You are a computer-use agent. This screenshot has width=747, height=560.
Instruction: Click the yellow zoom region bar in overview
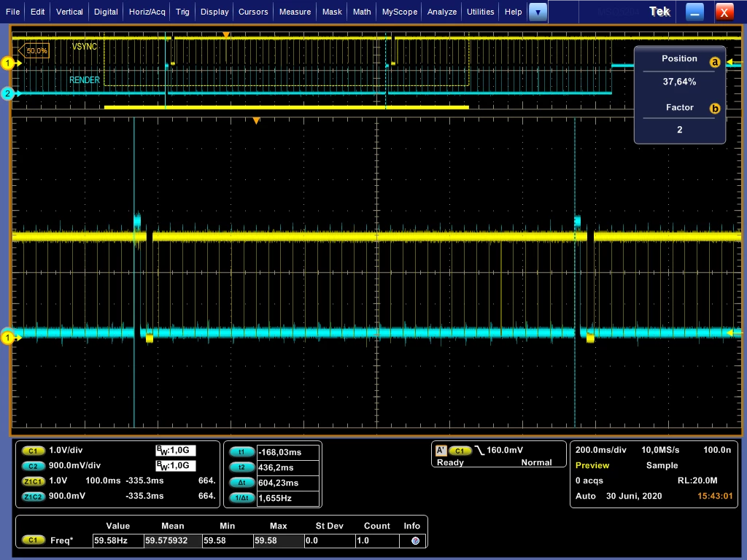click(286, 107)
